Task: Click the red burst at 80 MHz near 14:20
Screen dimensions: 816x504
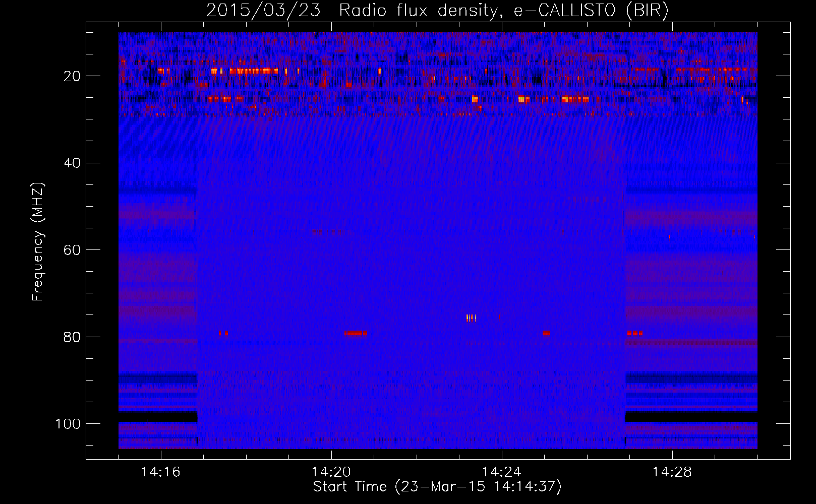Action: [x=356, y=333]
